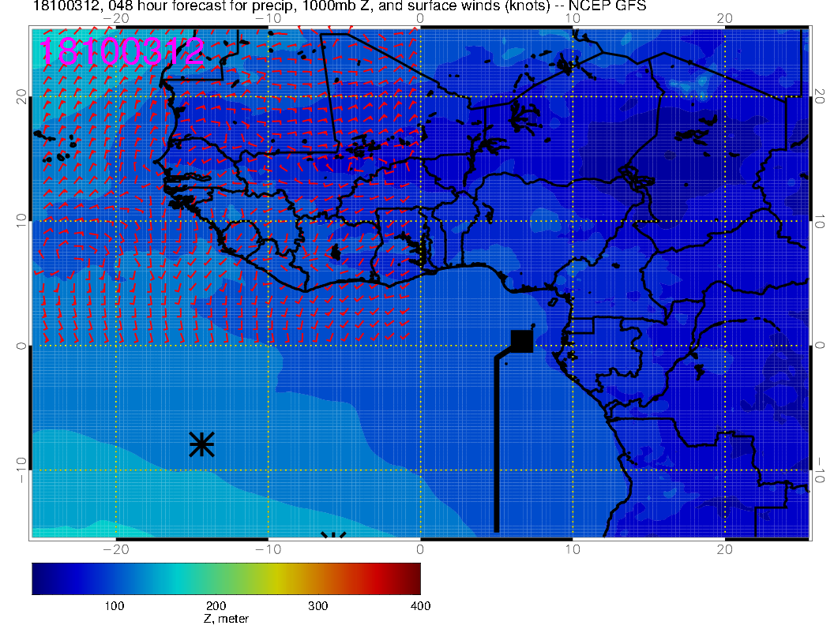Click the 10 longitude label on the bottom axis
834x644 pixels.
pos(573,549)
